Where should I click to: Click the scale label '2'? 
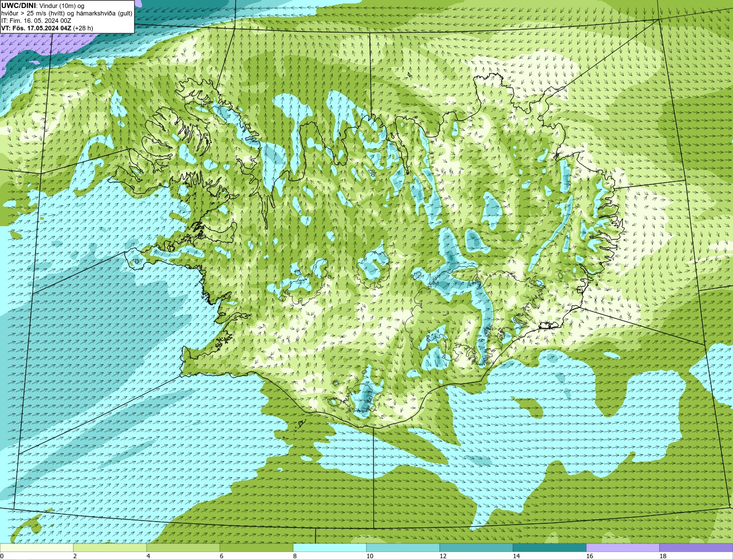[75, 556]
